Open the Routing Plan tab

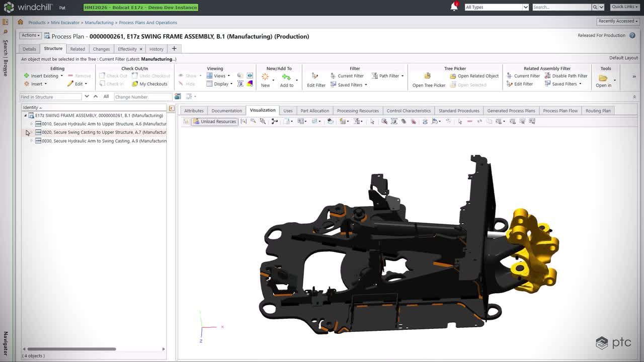pyautogui.click(x=598, y=111)
